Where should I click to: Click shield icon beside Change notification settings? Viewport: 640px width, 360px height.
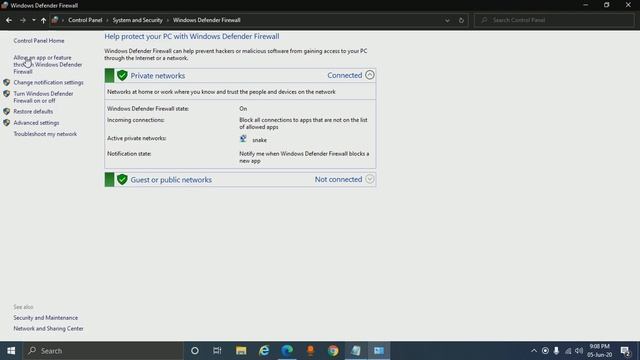tap(7, 82)
